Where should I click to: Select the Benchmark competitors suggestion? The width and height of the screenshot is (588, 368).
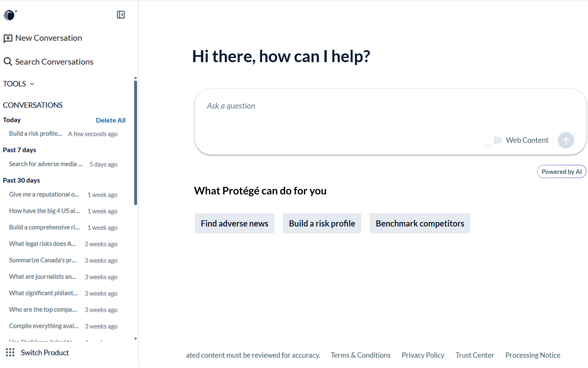click(x=420, y=223)
